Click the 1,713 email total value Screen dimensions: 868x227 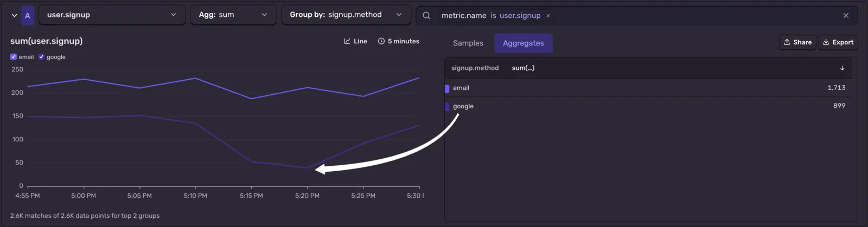click(837, 88)
